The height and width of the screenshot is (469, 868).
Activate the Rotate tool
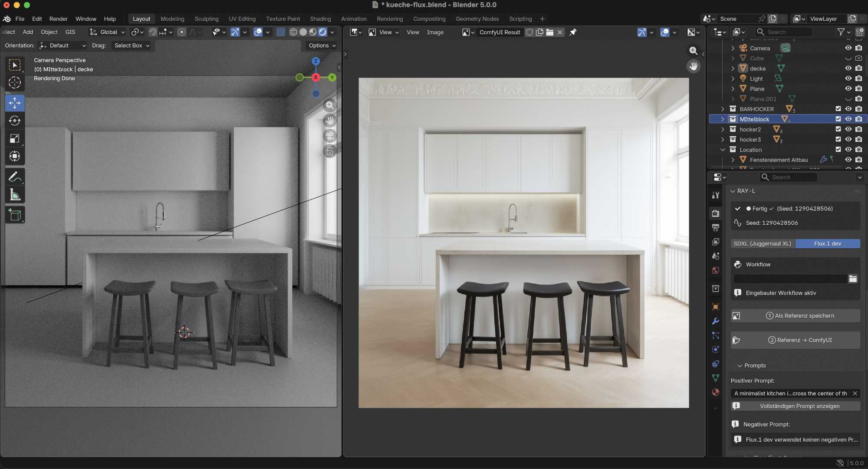15,121
